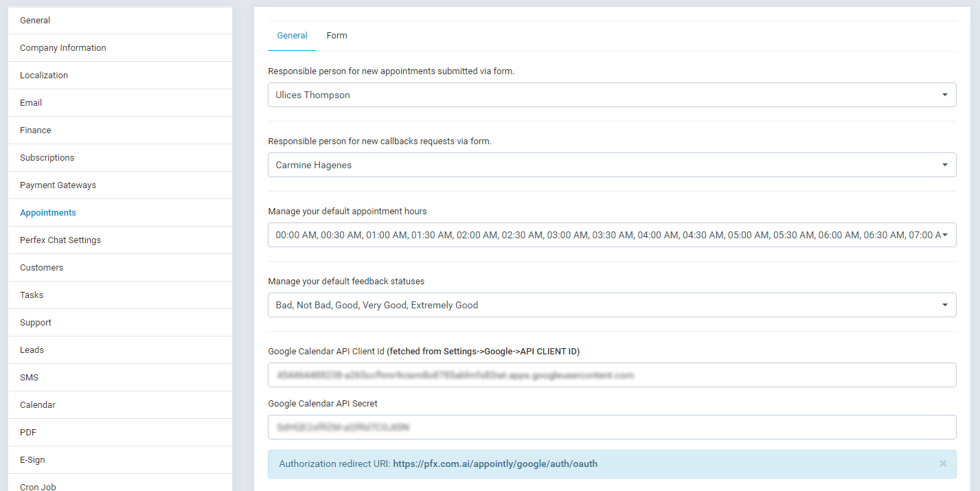The height and width of the screenshot is (491, 980).
Task: Open the default feedback statuses dropdown
Action: (611, 305)
